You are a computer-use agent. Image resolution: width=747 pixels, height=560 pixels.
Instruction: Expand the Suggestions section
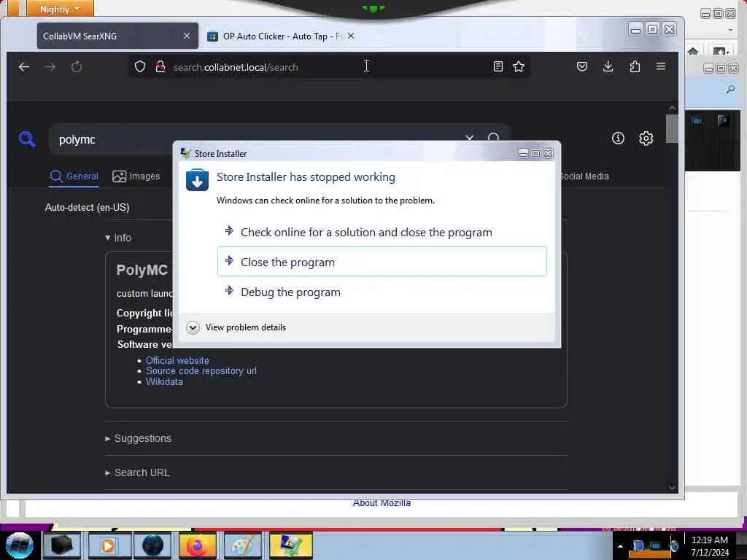coord(138,438)
